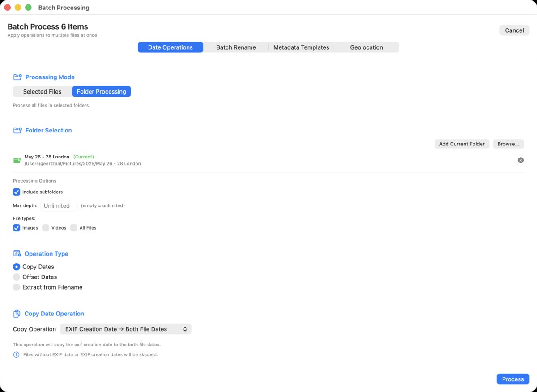537x392 pixels.
Task: Click the green London folder icon
Action: click(x=17, y=160)
